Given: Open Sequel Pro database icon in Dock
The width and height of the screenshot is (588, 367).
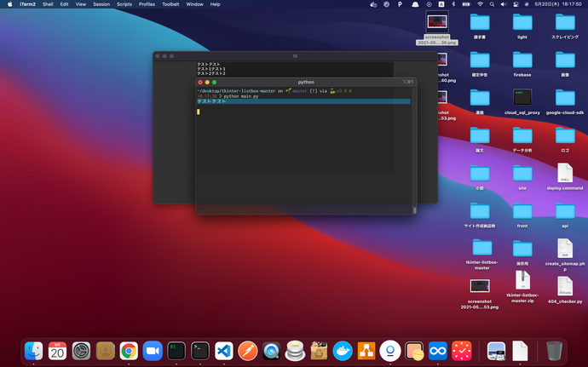Looking at the screenshot, I should pos(295,351).
